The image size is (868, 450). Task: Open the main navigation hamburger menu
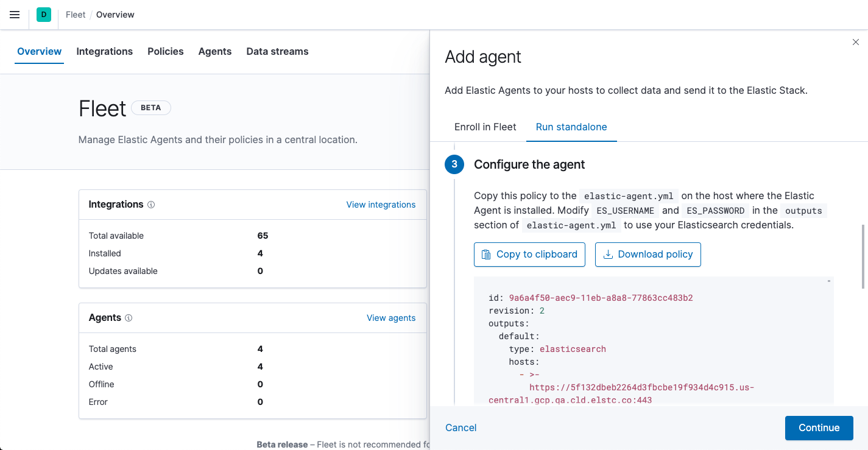click(15, 15)
